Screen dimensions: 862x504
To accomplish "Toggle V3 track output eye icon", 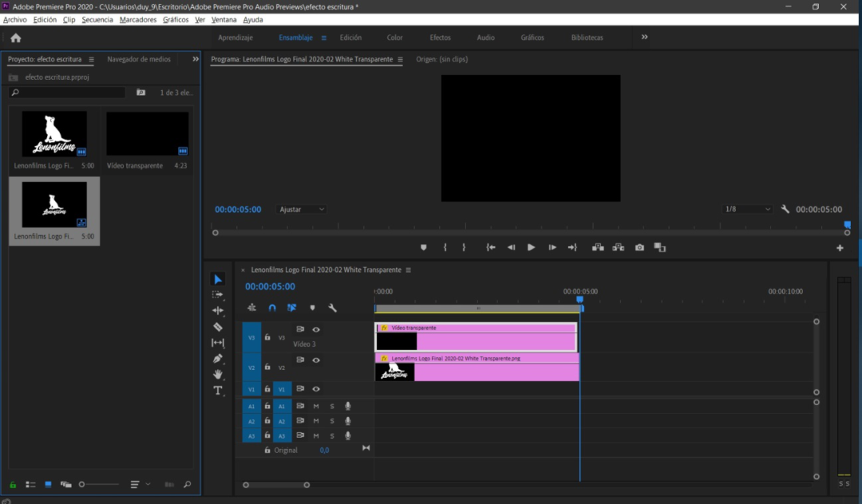I will click(x=316, y=329).
